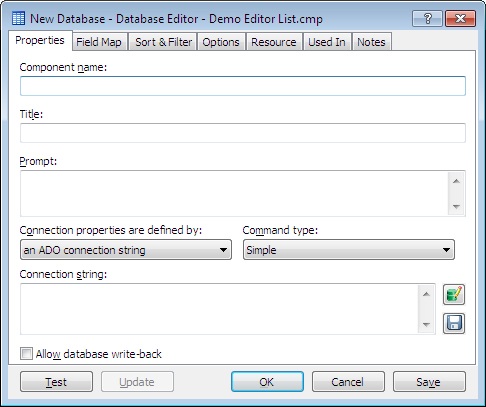The image size is (486, 407).
Task: Switch to the Field Map tab
Action: click(99, 42)
